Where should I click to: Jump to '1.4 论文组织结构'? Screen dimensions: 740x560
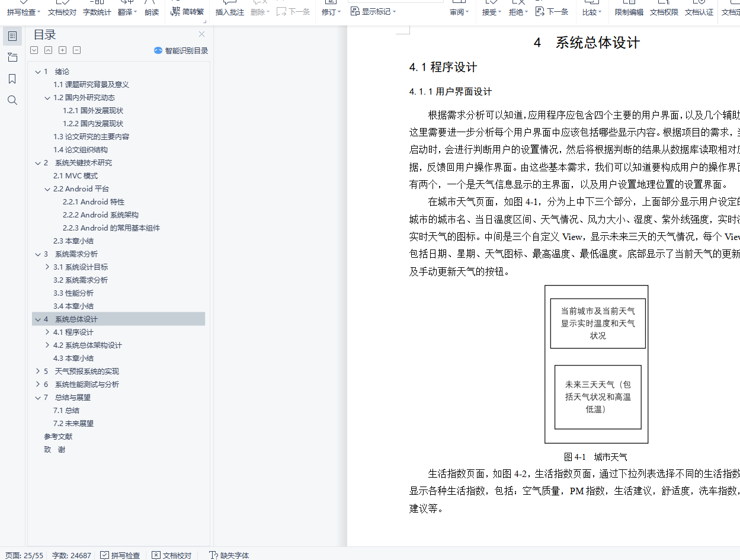[x=81, y=150]
